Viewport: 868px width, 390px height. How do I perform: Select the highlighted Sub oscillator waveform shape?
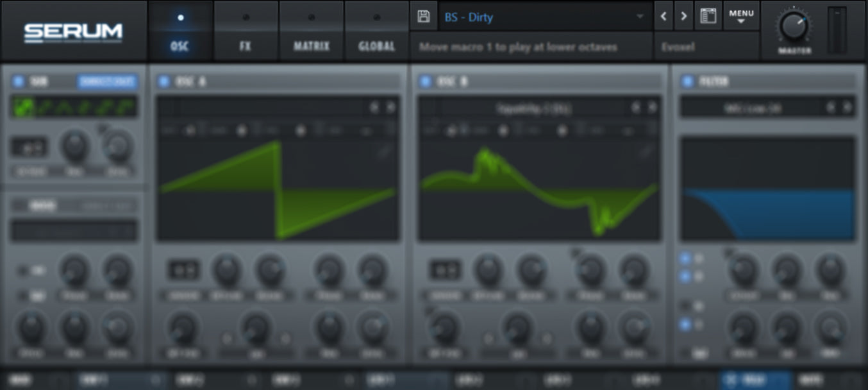coord(24,107)
